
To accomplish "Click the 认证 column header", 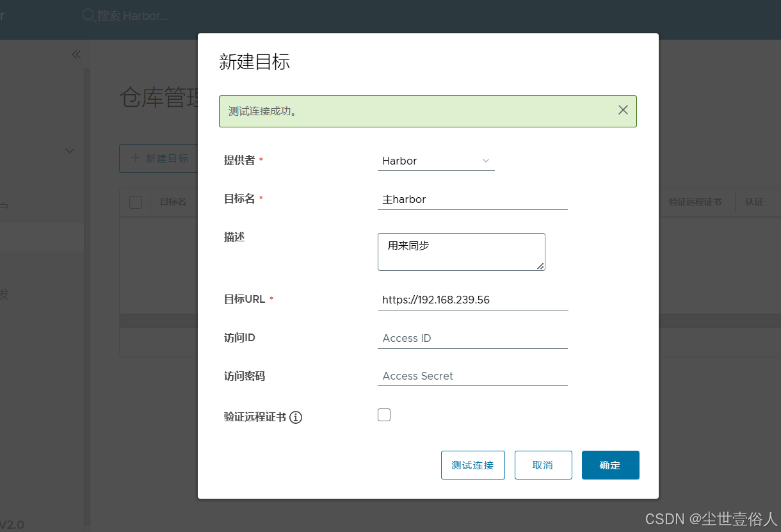I will 754,202.
